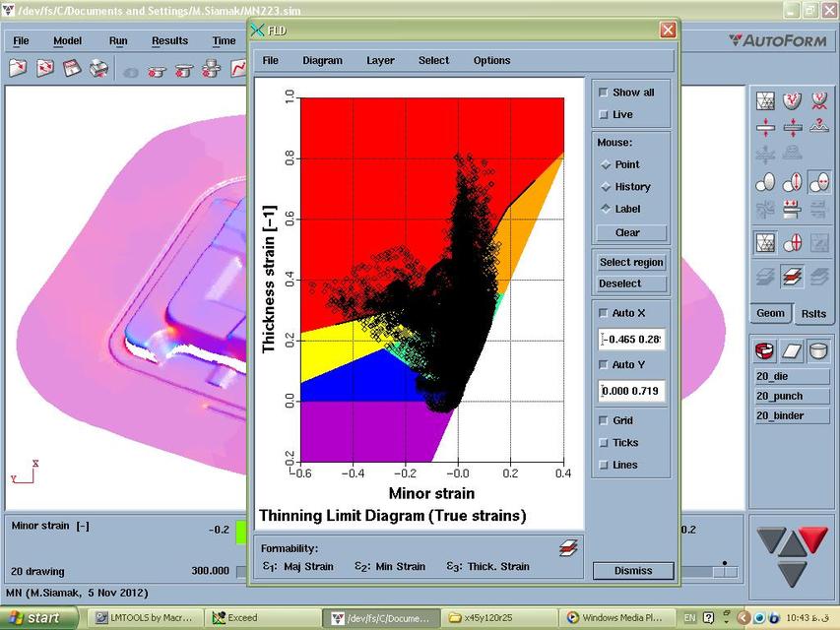Select the textured sheet with red arrows icon
The width and height of the screenshot is (840, 630).
click(x=793, y=127)
